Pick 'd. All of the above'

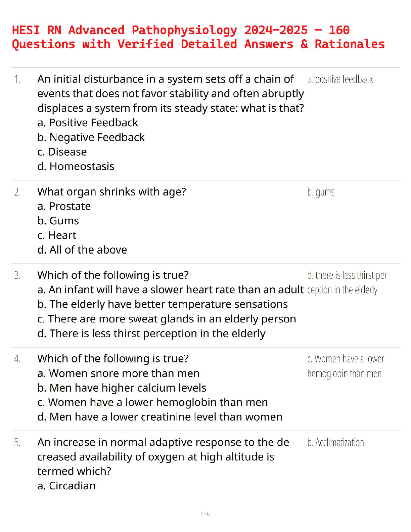pyautogui.click(x=82, y=250)
